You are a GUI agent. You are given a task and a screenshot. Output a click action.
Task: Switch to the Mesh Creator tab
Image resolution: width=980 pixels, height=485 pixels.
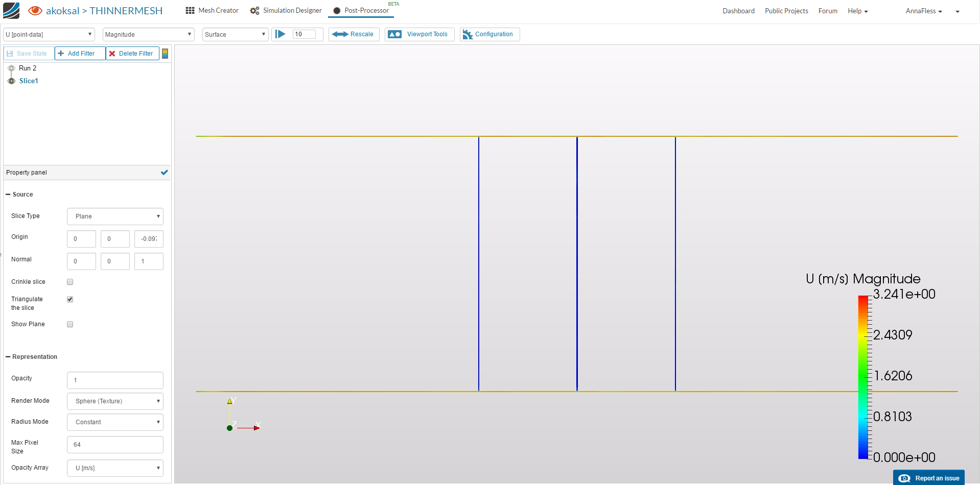click(x=212, y=10)
